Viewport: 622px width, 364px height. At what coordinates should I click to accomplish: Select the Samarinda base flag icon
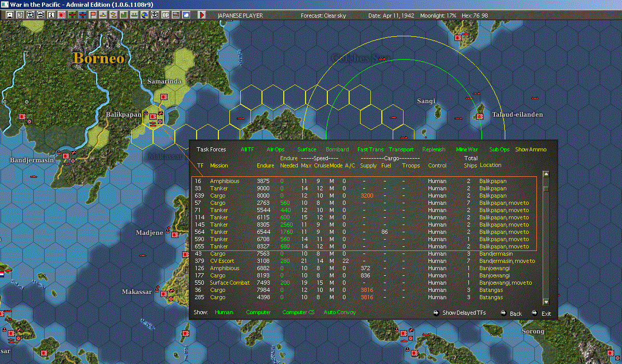click(163, 97)
